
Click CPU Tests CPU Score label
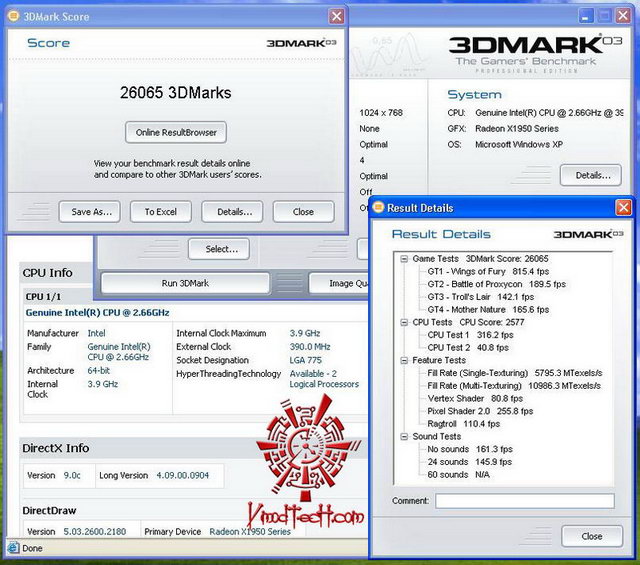pyautogui.click(x=468, y=322)
